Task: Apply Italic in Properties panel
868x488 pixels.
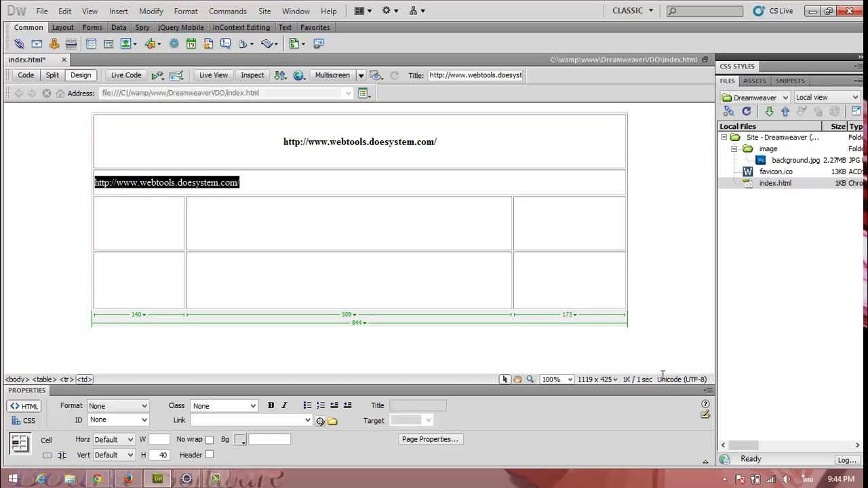Action: [284, 405]
